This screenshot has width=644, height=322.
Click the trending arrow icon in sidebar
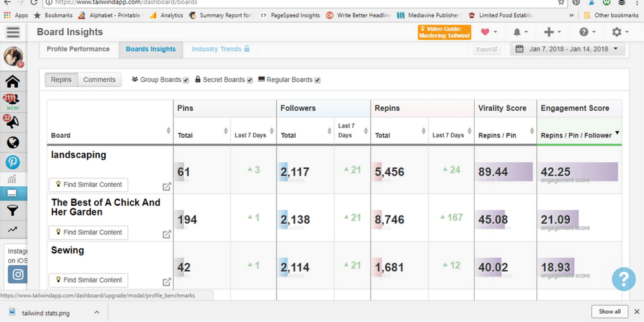(x=13, y=229)
